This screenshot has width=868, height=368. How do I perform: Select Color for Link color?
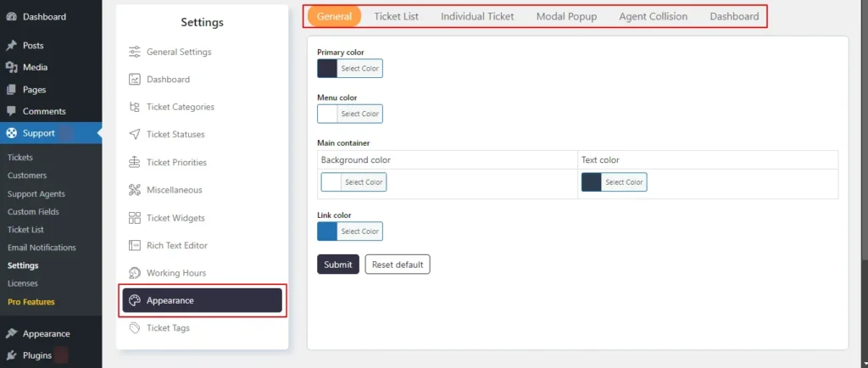coord(359,231)
